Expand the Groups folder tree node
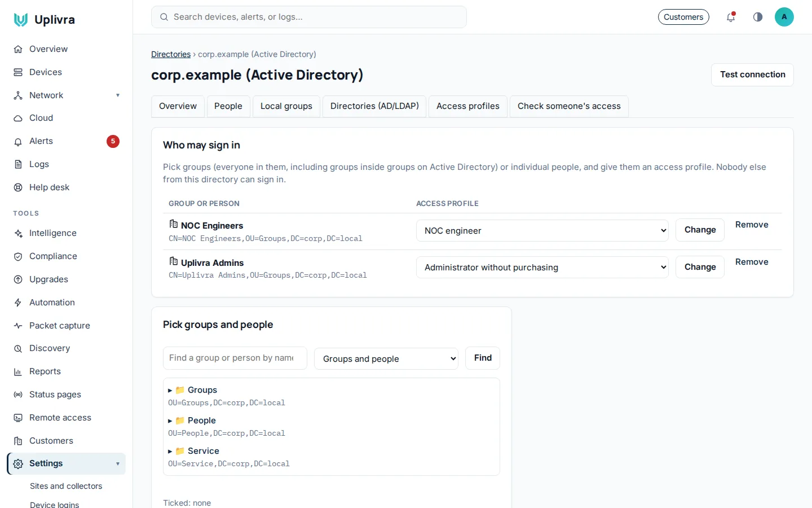Screen dimensions: 812x508 click(x=170, y=390)
